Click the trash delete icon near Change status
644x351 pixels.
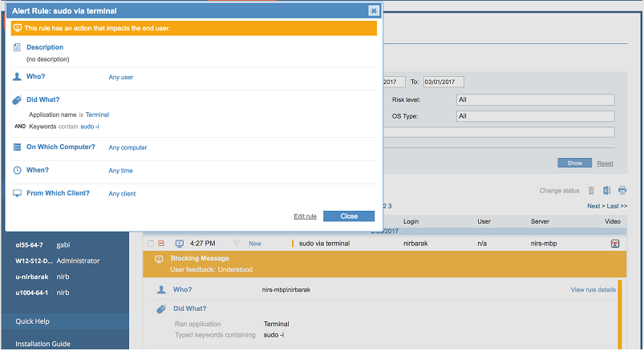point(591,191)
